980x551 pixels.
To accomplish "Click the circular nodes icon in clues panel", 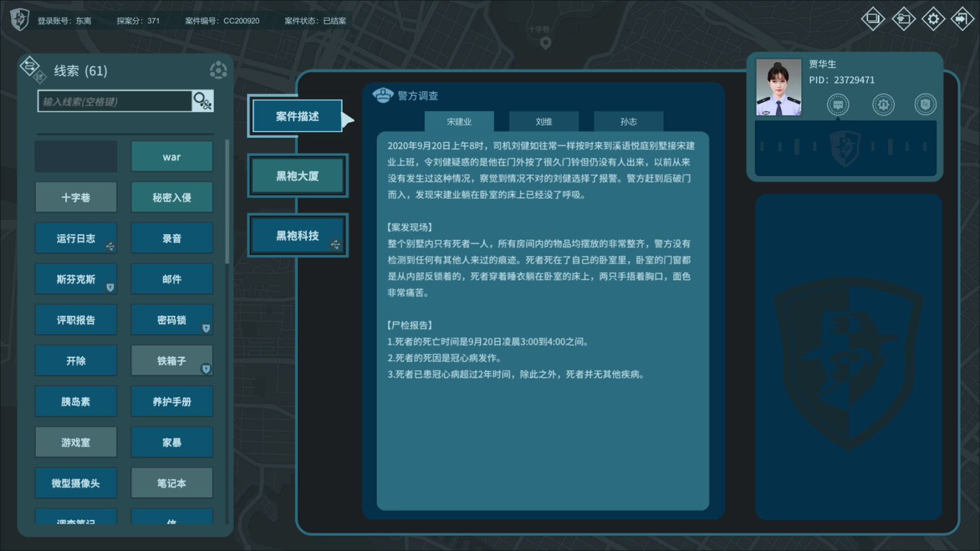I will [218, 70].
